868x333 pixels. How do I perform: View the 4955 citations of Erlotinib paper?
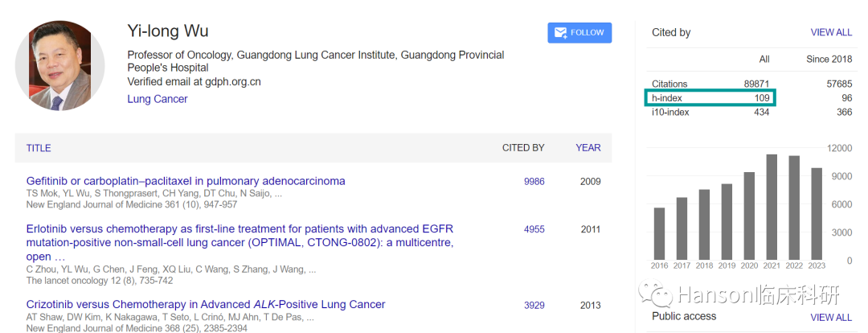point(534,229)
